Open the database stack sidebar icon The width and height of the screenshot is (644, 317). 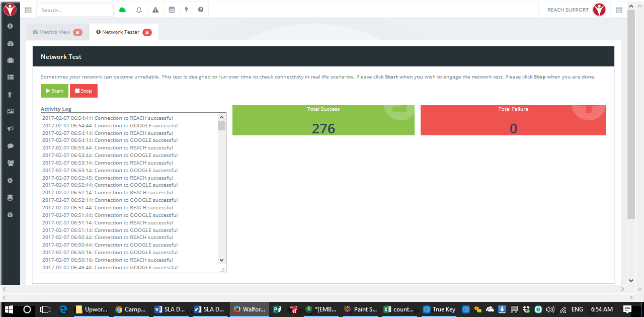pyautogui.click(x=10, y=198)
